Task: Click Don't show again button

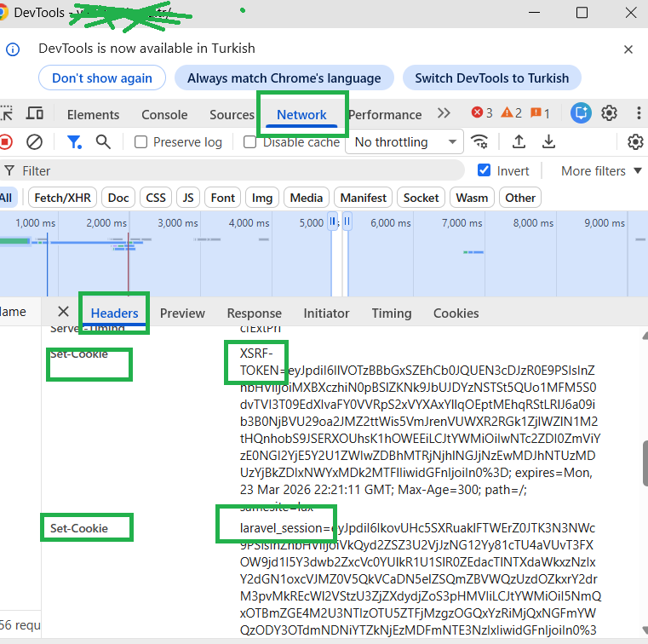Action: [102, 78]
